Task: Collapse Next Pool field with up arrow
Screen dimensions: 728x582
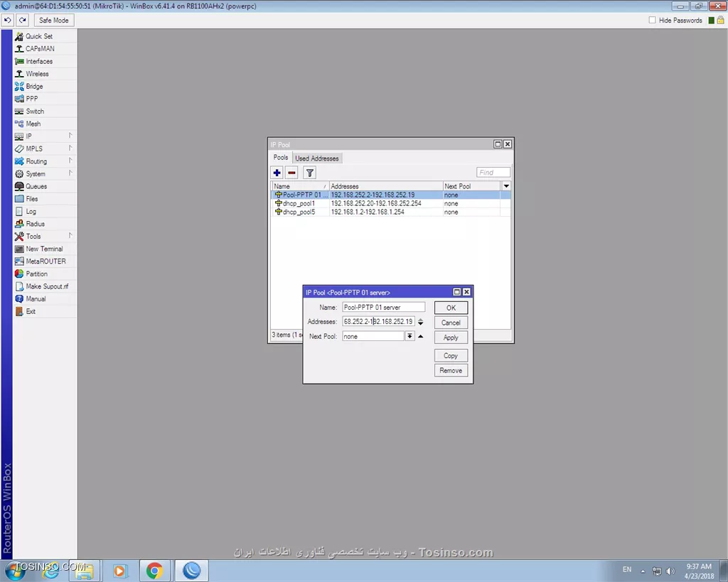Action: [421, 337]
